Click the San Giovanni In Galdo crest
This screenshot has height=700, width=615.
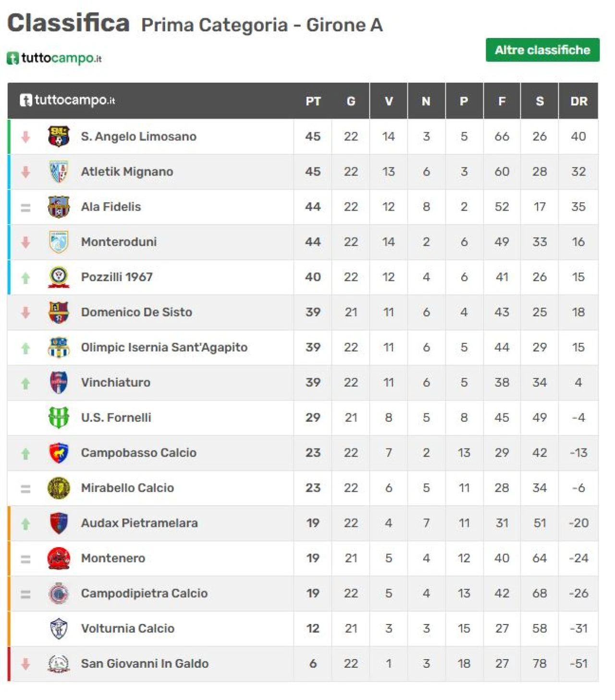59,663
